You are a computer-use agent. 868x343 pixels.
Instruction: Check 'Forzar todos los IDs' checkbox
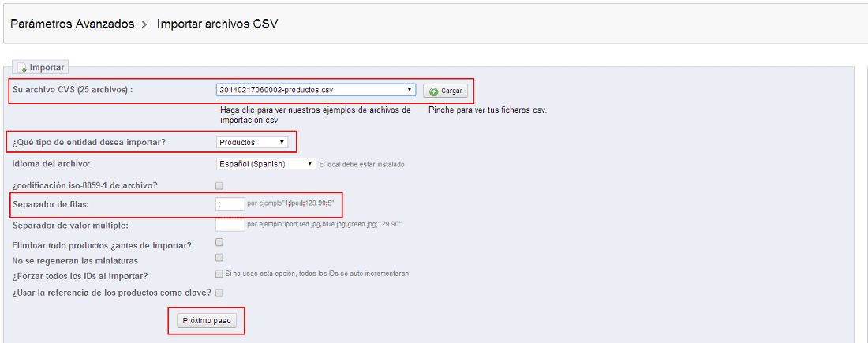click(x=219, y=274)
